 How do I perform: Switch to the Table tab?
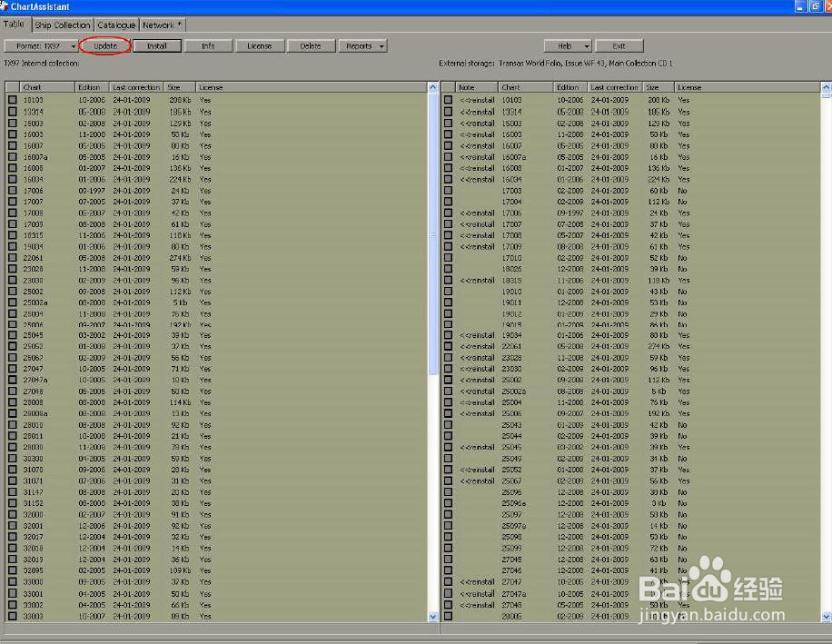pos(15,25)
